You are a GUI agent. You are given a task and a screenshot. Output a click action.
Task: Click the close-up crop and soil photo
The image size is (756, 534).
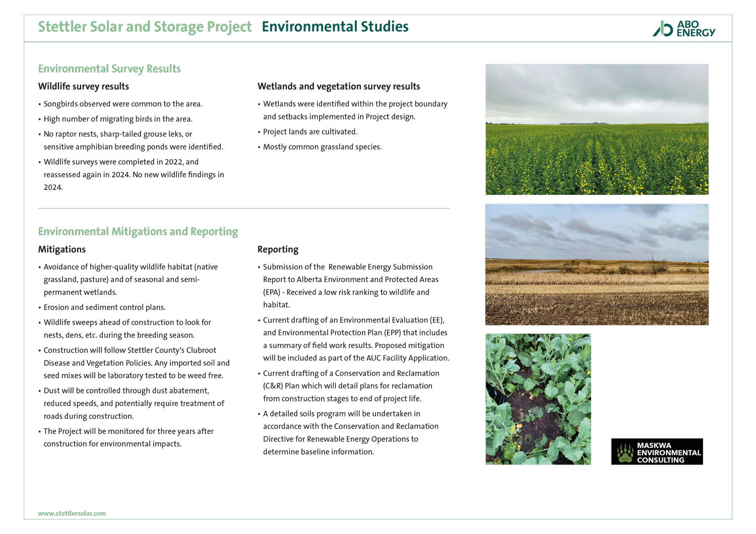coord(538,399)
